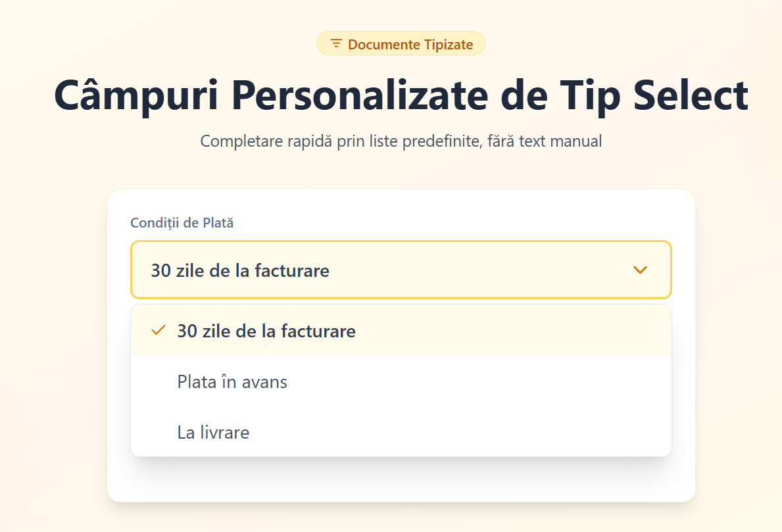782x532 pixels.
Task: Click the Condiții de Plată field label
Action: coord(182,222)
